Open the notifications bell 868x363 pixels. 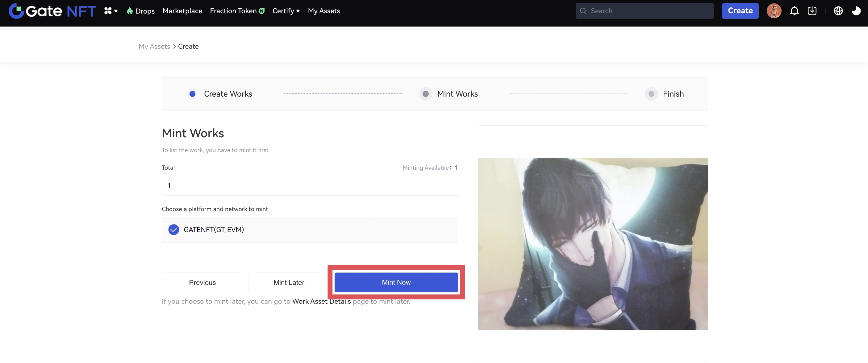[x=794, y=11]
